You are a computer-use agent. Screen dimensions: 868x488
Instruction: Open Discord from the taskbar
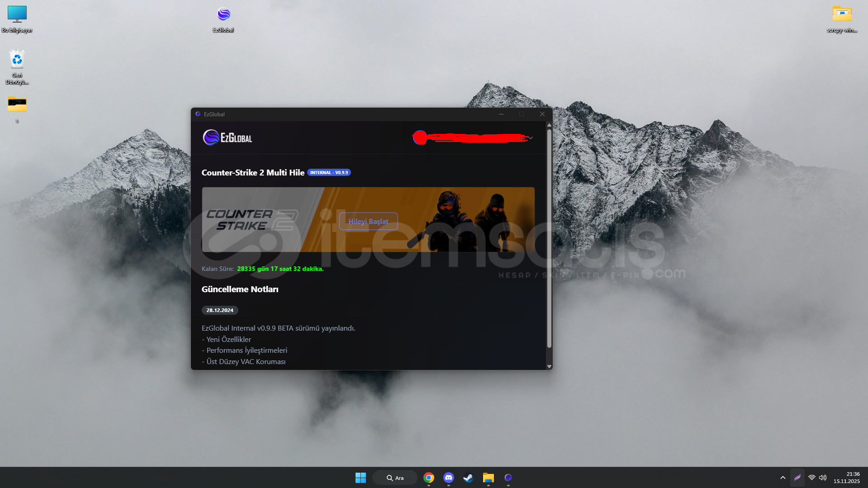[449, 478]
